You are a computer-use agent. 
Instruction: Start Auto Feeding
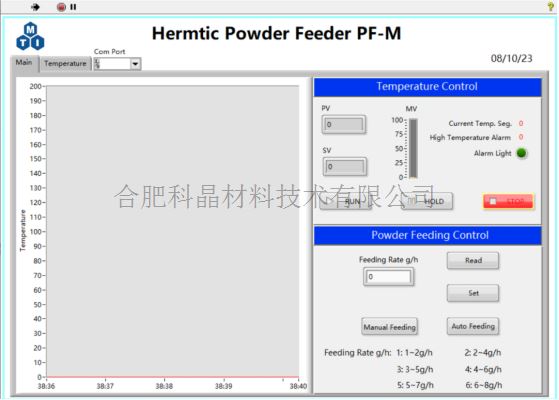[x=473, y=326]
